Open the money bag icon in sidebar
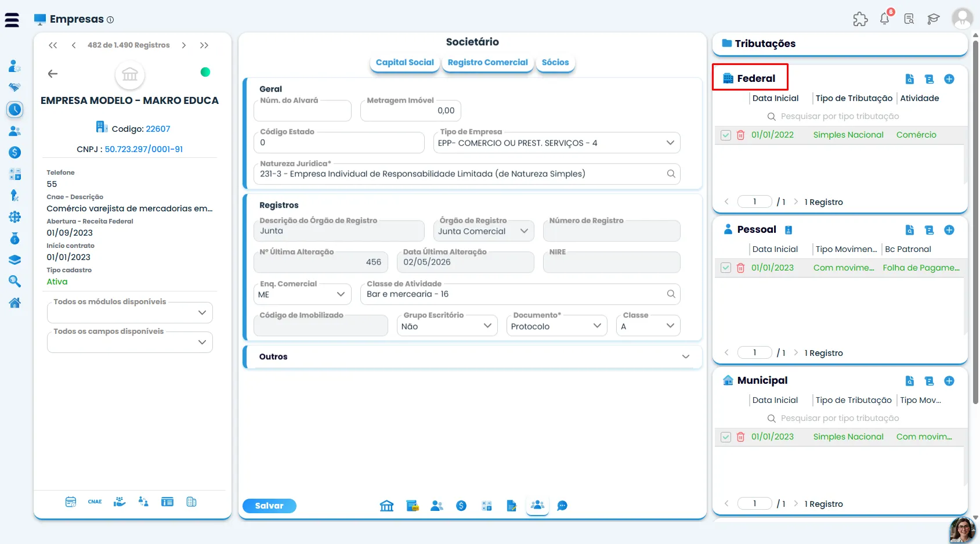This screenshot has height=544, width=980. tap(15, 238)
